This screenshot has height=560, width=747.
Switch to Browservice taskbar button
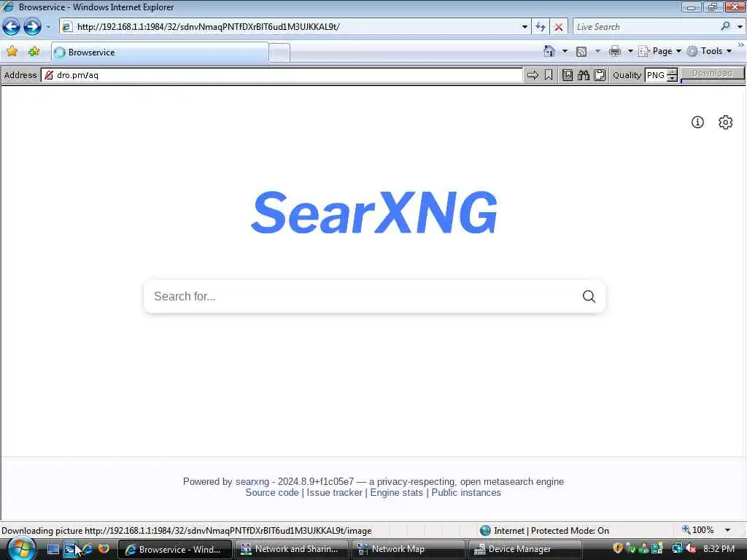[174, 550]
